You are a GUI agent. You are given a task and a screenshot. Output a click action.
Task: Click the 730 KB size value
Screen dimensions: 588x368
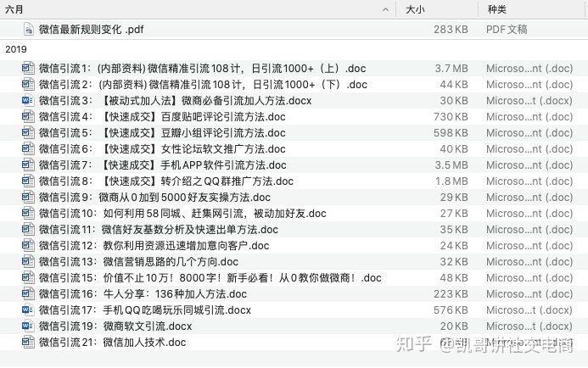tap(451, 116)
